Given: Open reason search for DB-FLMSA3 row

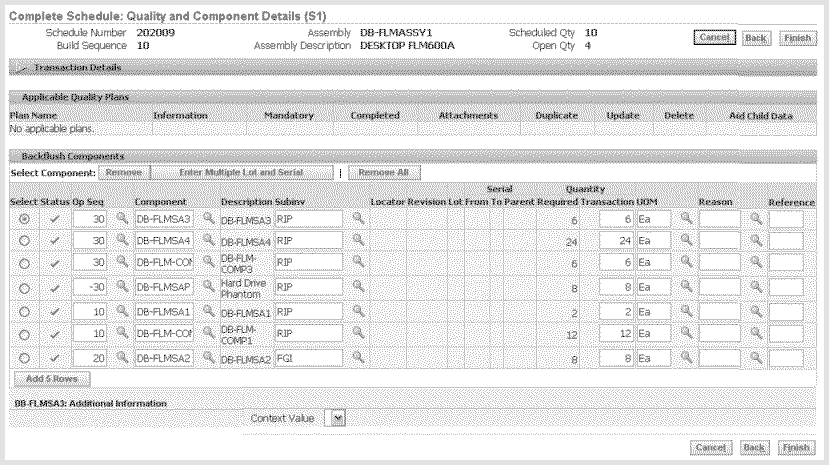Looking at the screenshot, I should click(756, 218).
